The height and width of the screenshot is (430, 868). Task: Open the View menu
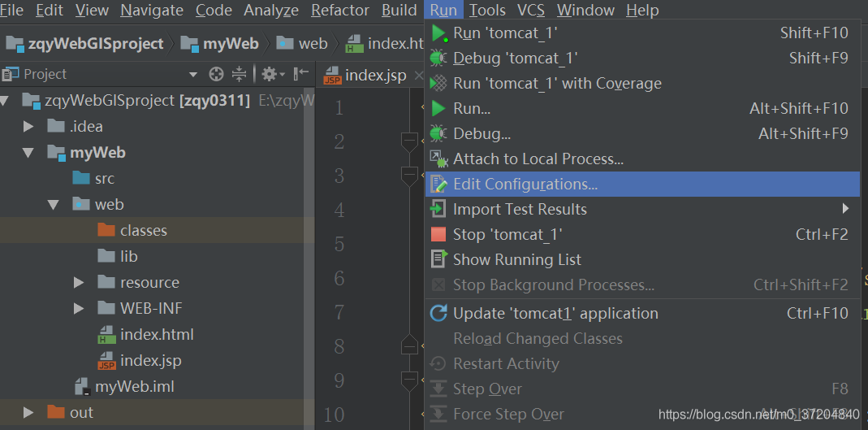pos(92,10)
